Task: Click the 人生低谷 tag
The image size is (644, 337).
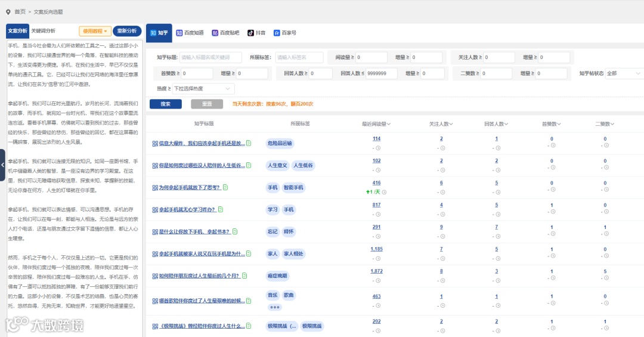Action: point(303,165)
